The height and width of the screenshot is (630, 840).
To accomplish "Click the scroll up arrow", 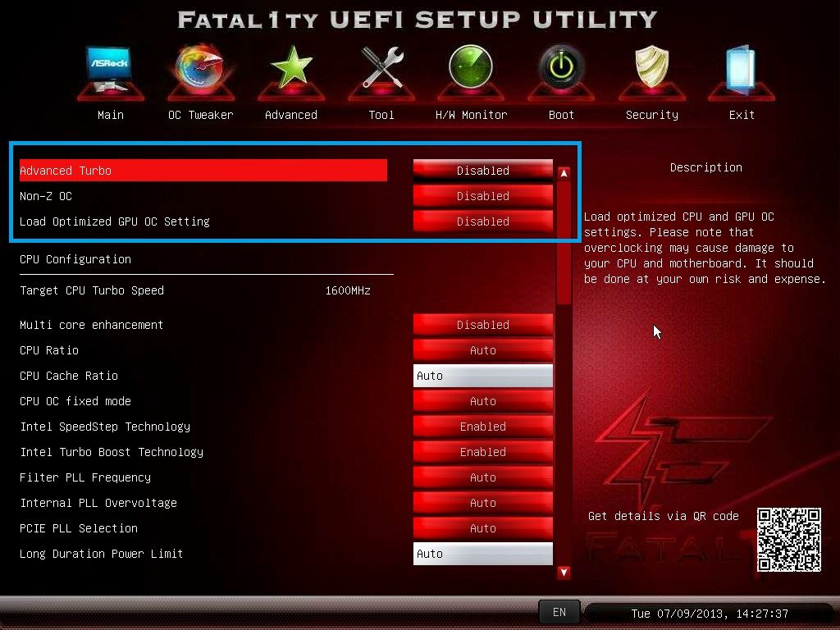I will (x=564, y=173).
